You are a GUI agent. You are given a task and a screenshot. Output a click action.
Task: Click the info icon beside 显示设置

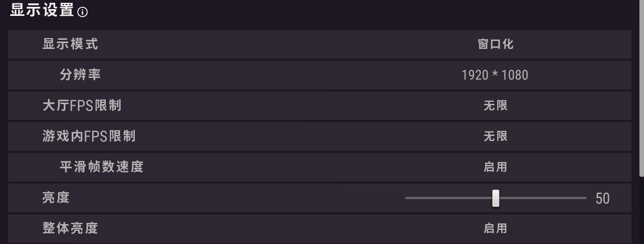(82, 11)
